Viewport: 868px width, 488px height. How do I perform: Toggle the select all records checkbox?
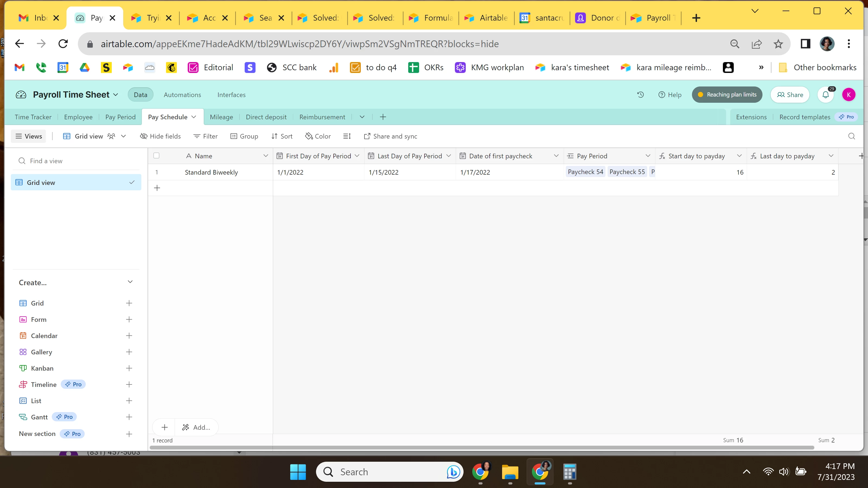(156, 156)
